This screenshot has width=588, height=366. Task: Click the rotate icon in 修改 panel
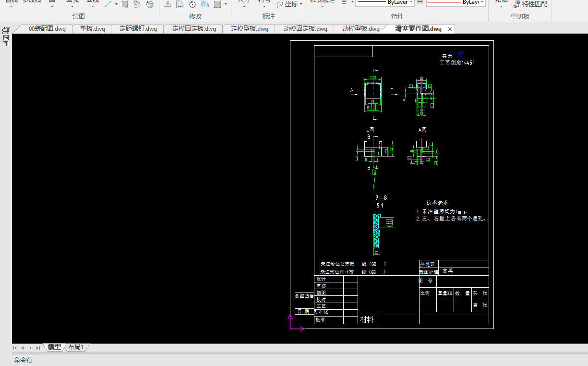point(192,4)
